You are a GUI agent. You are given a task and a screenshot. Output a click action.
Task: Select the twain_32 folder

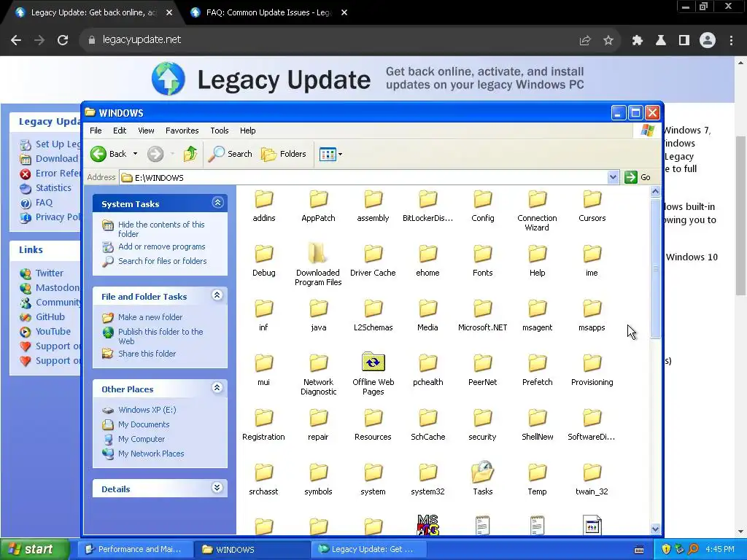[592, 480]
